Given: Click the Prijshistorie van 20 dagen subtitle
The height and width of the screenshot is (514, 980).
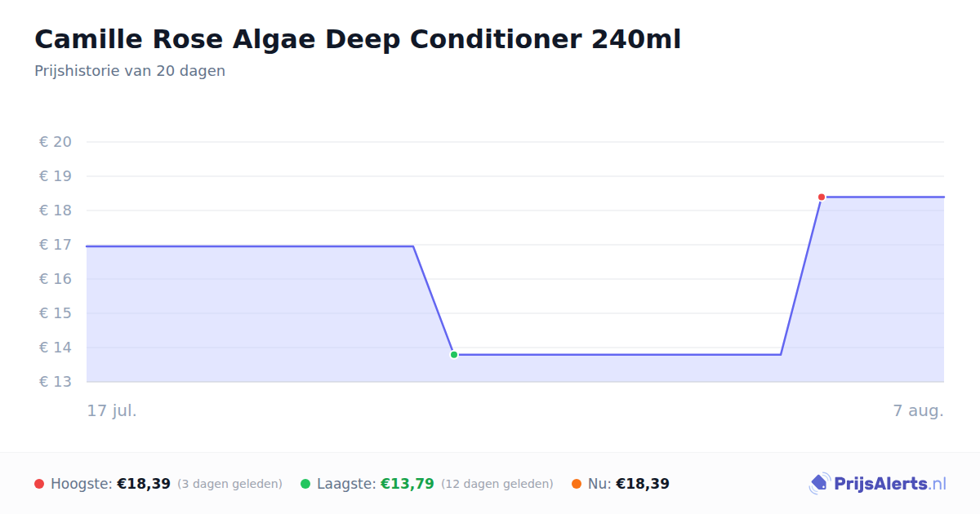Looking at the screenshot, I should 130,71.
